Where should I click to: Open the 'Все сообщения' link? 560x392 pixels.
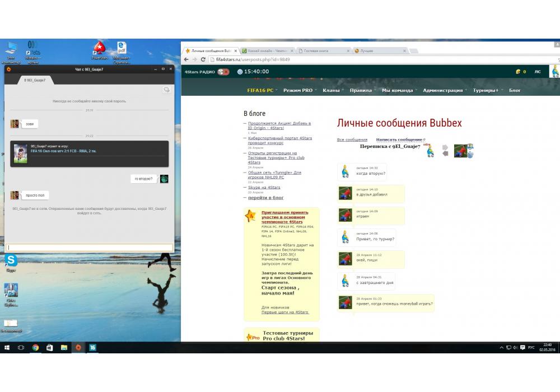point(352,139)
